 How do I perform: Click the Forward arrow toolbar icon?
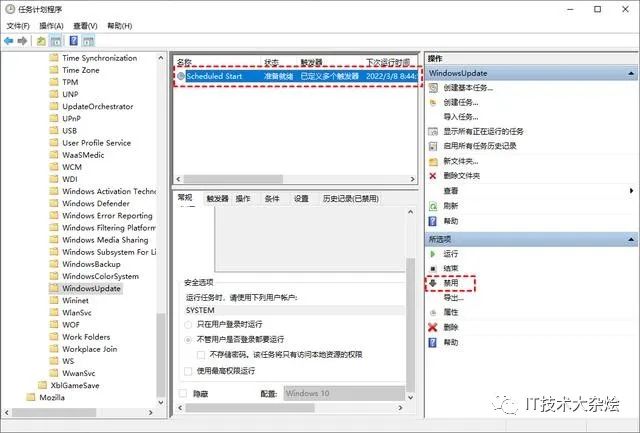(23, 41)
